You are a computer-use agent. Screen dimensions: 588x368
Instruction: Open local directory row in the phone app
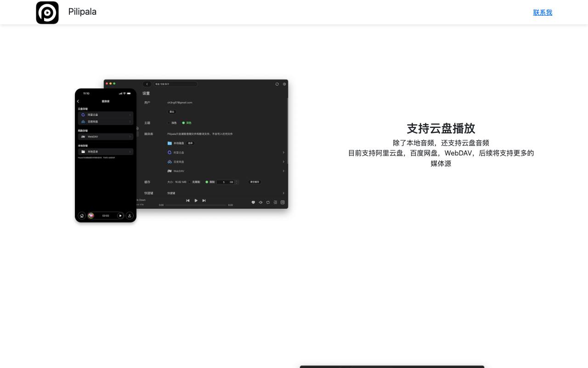tap(106, 151)
